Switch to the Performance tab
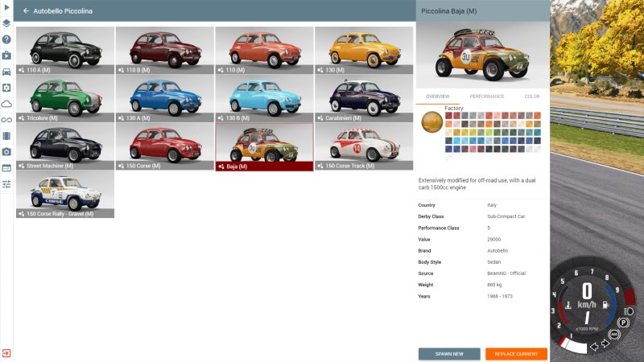 (x=487, y=97)
